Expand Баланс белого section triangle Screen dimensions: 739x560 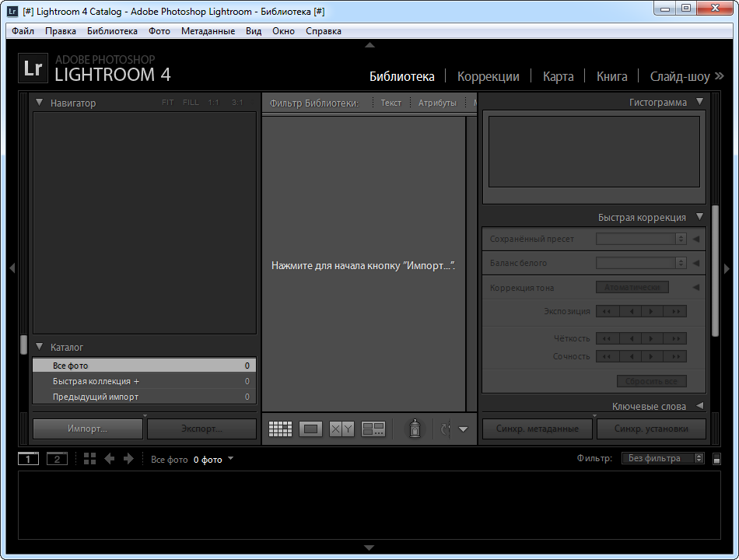click(x=696, y=263)
